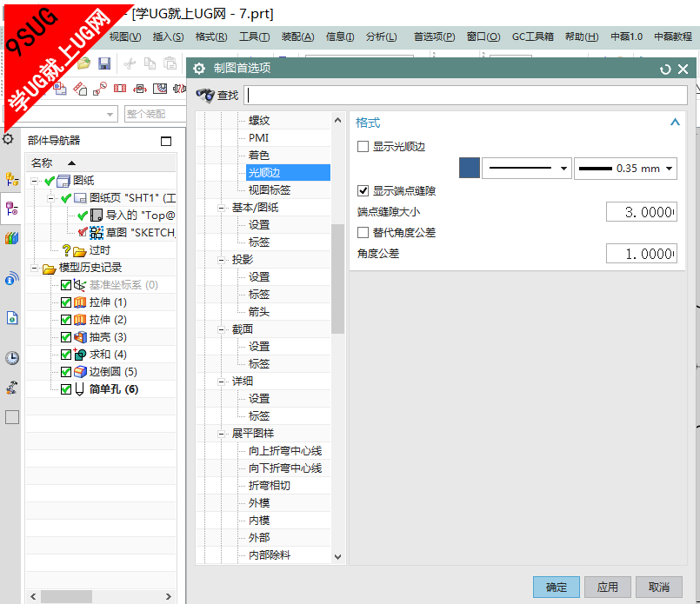
Task: Open the Roles sidebar icon
Action: [x=12, y=388]
